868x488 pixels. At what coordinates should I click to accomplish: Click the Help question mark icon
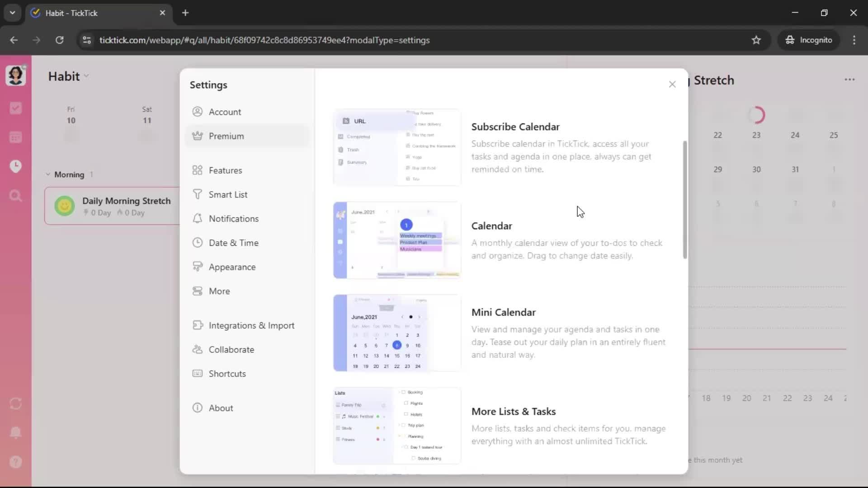[16, 462]
